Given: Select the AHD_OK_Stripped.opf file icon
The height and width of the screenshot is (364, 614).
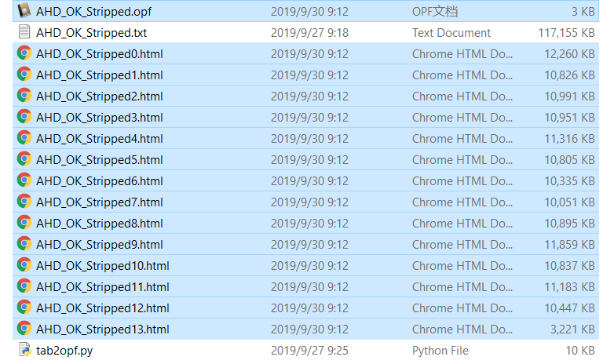Looking at the screenshot, I should [x=24, y=10].
